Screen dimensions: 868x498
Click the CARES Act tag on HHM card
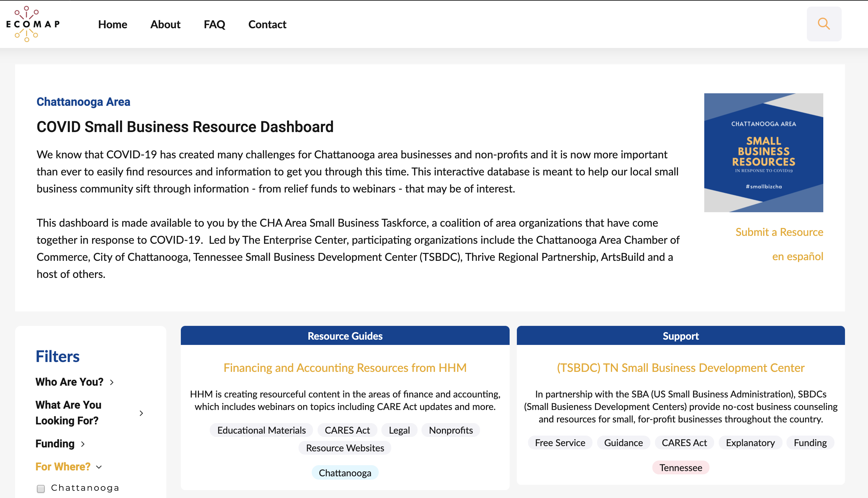pyautogui.click(x=347, y=430)
